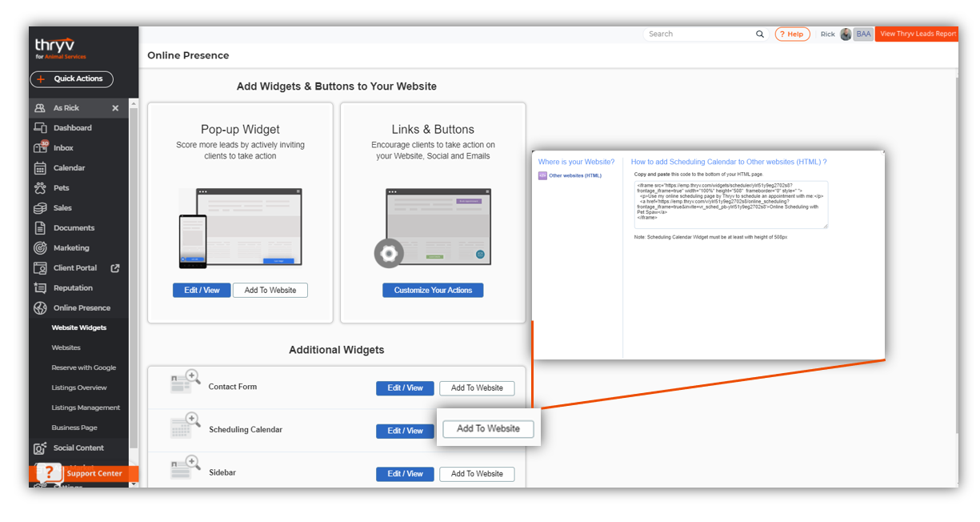This screenshot has width=980, height=522.
Task: Click Add To Website for Scheduling Calendar
Action: tap(488, 428)
